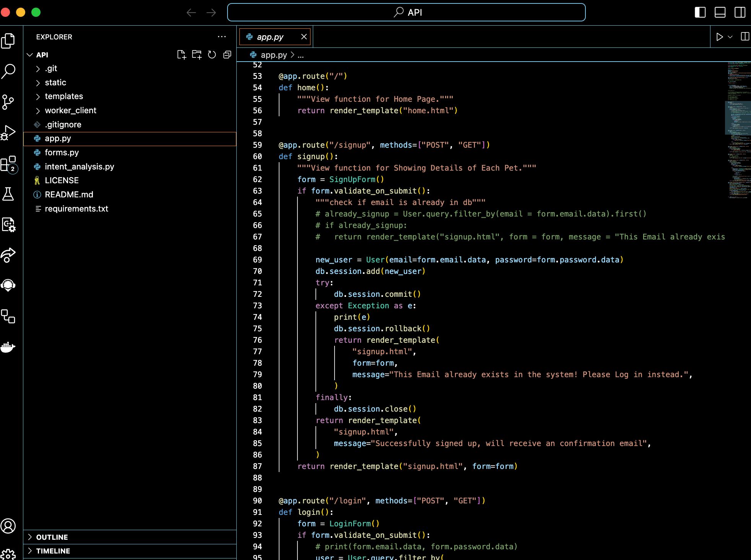Open forms.py from Explorer
The width and height of the screenshot is (751, 560).
(130, 153)
